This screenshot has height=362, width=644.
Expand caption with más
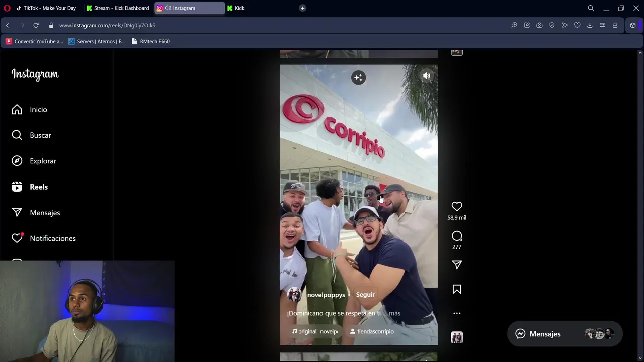(394, 313)
